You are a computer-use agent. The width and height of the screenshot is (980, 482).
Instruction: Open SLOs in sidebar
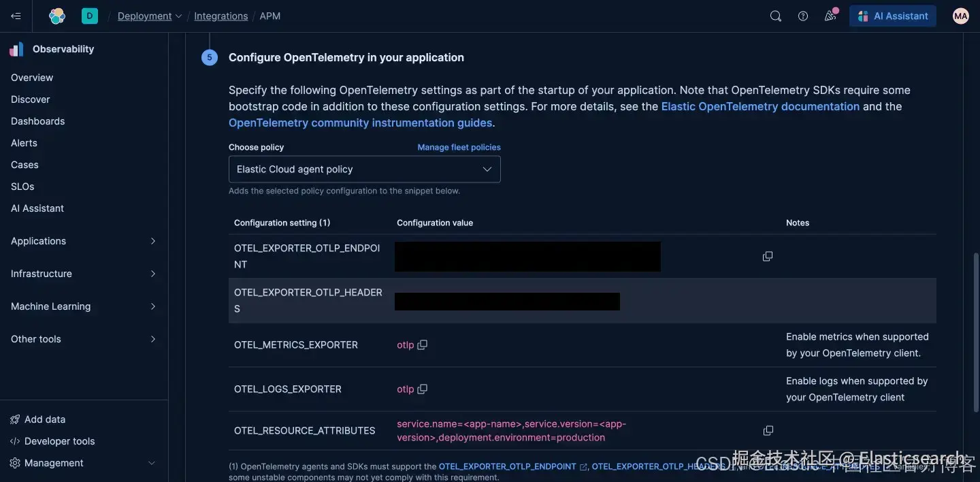(22, 187)
